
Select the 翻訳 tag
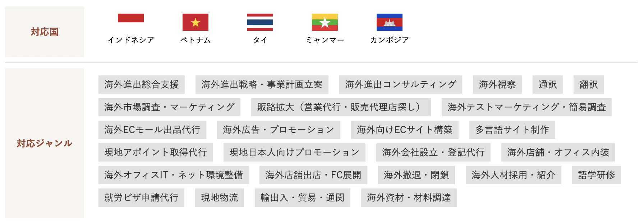pos(589,84)
